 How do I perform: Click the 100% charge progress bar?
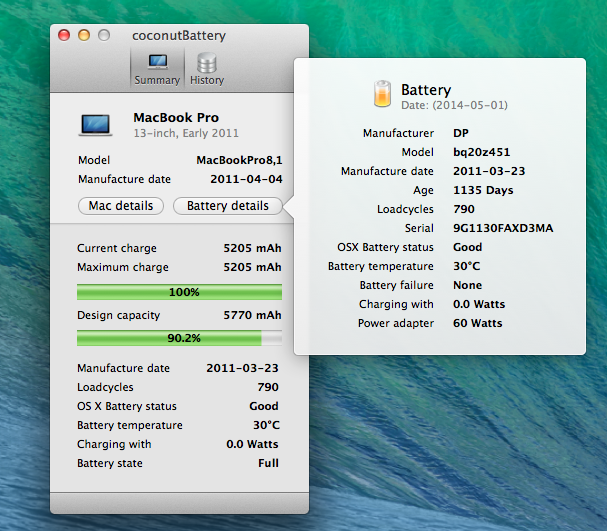(x=179, y=292)
